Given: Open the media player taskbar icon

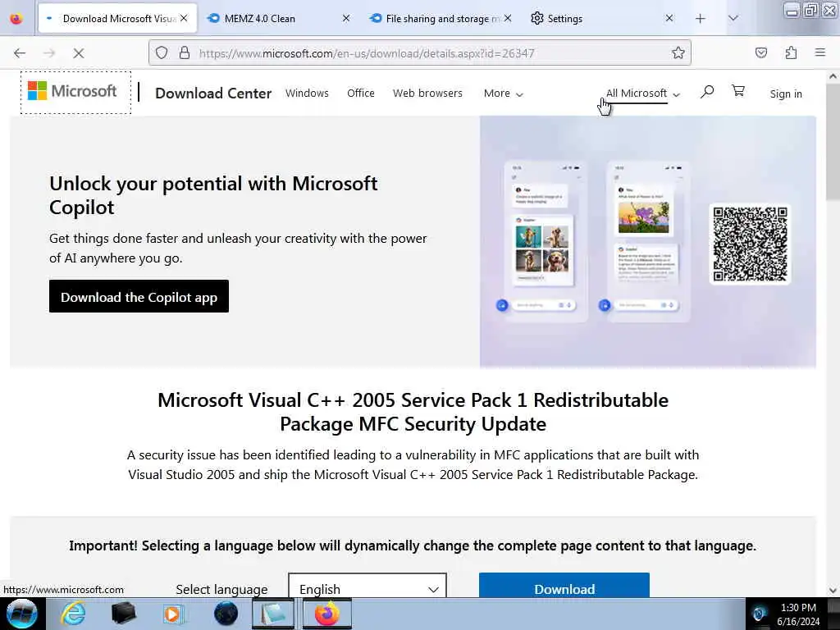Looking at the screenshot, I should tap(174, 614).
